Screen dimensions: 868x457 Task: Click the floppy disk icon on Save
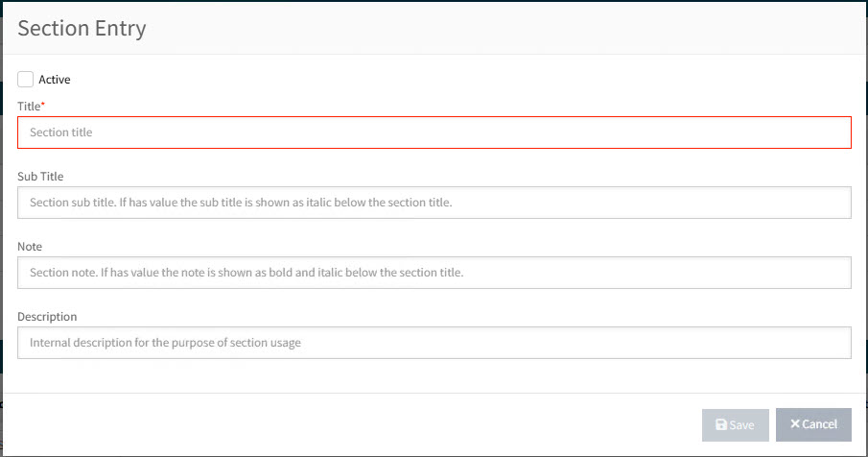click(721, 425)
